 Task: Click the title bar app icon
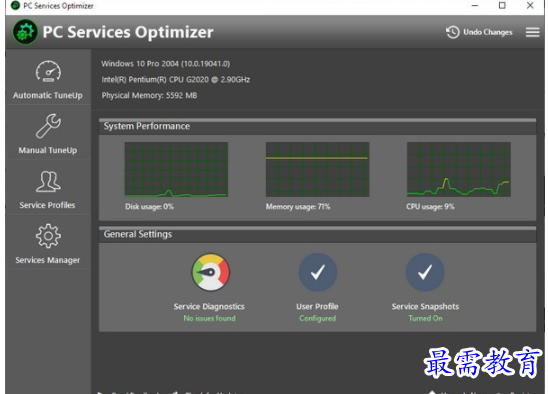point(15,6)
